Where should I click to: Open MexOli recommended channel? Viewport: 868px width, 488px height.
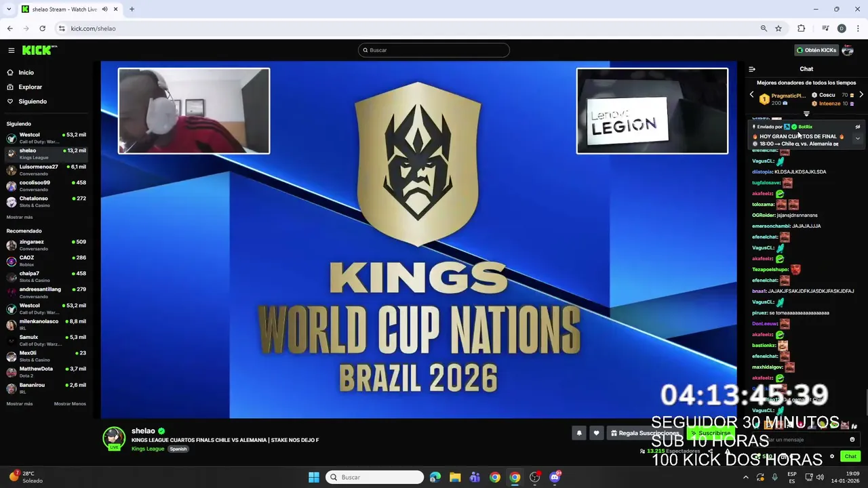click(46, 356)
